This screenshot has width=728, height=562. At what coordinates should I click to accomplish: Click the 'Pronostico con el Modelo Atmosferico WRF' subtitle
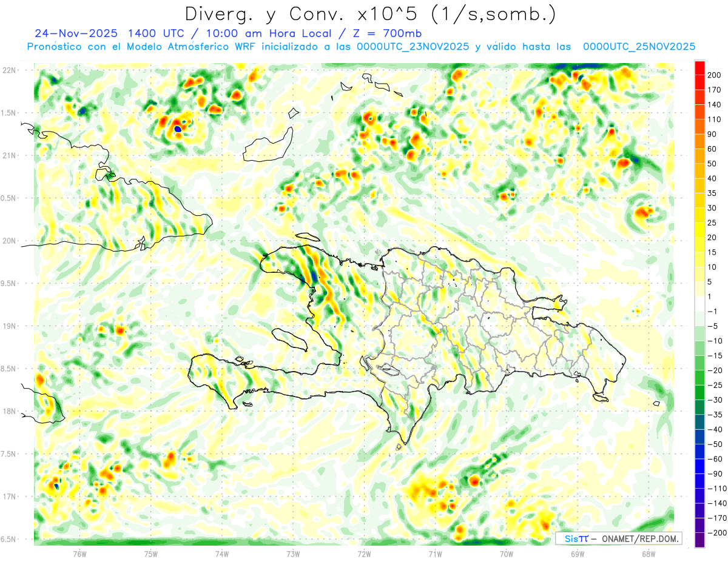[x=141, y=47]
